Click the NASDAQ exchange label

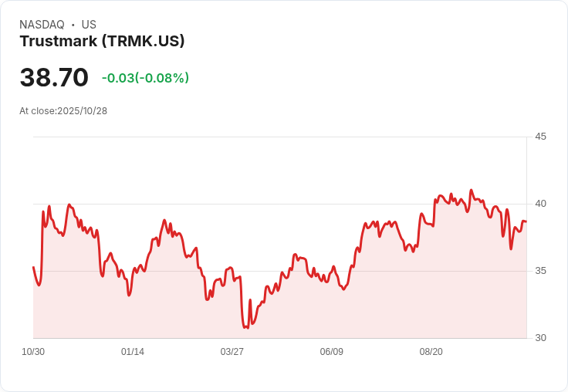click(42, 25)
